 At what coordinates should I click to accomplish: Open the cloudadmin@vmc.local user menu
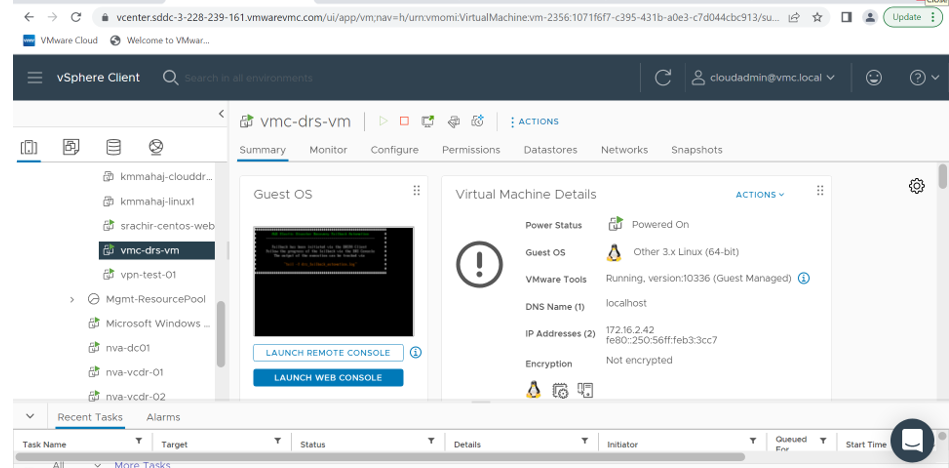point(763,77)
